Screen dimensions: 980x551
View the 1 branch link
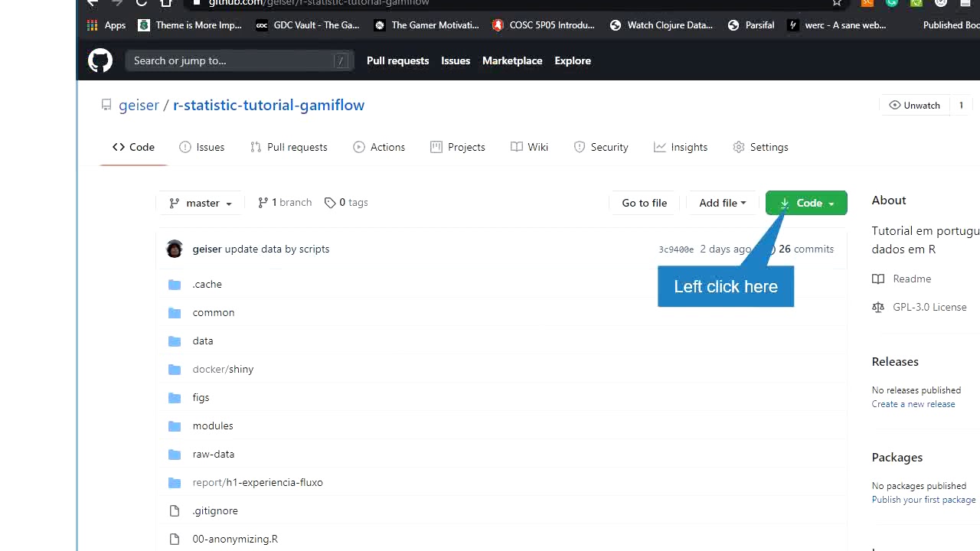click(285, 203)
